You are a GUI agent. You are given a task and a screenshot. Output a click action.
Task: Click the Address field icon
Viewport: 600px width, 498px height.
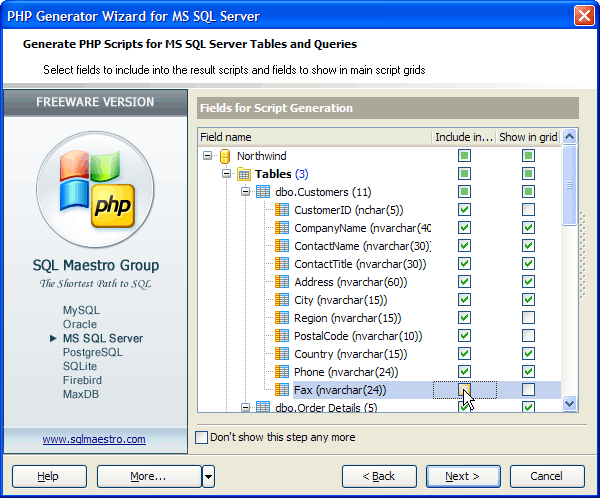282,282
